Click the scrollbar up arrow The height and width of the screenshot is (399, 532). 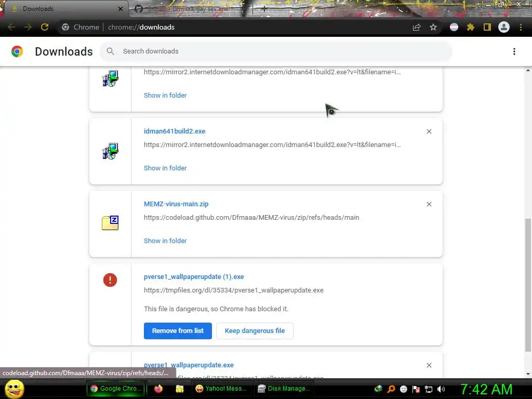tap(528, 70)
